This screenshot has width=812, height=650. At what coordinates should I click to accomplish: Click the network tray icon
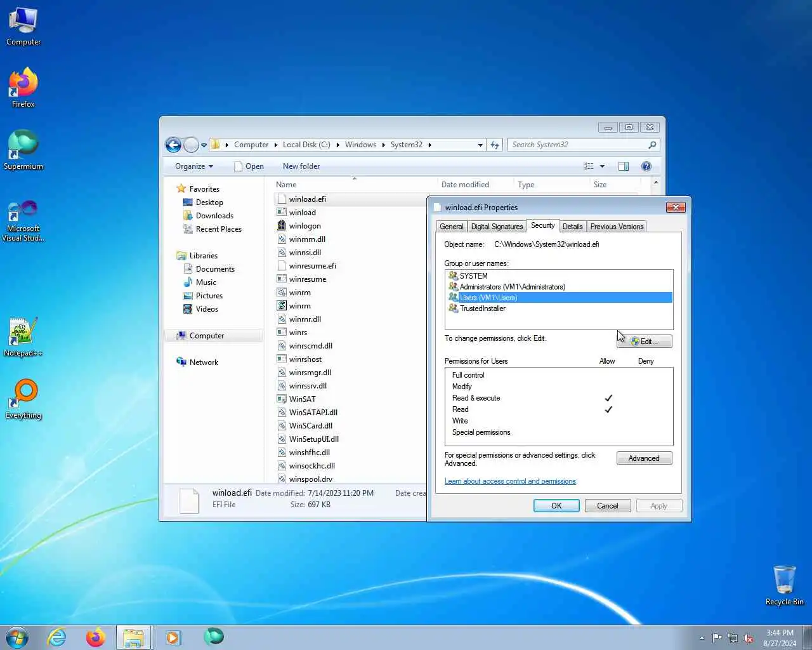[x=733, y=638]
